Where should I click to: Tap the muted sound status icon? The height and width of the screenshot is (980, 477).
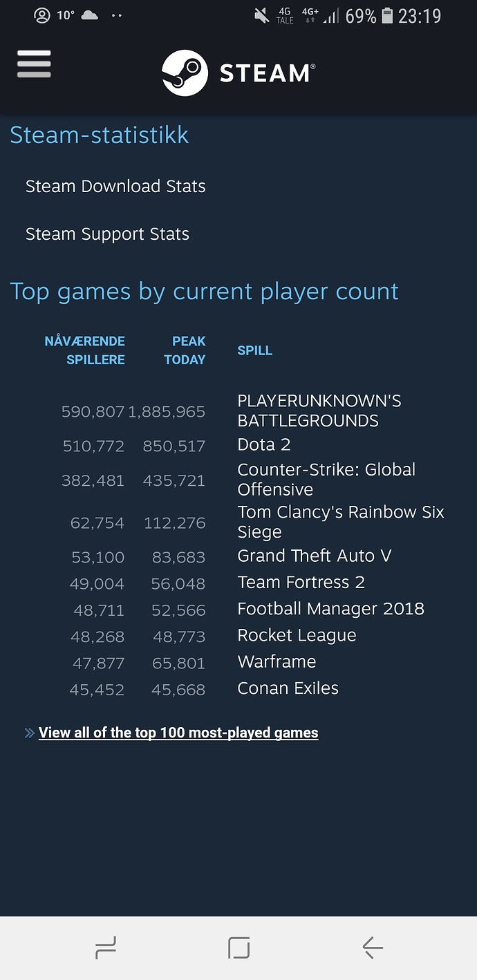[x=261, y=15]
